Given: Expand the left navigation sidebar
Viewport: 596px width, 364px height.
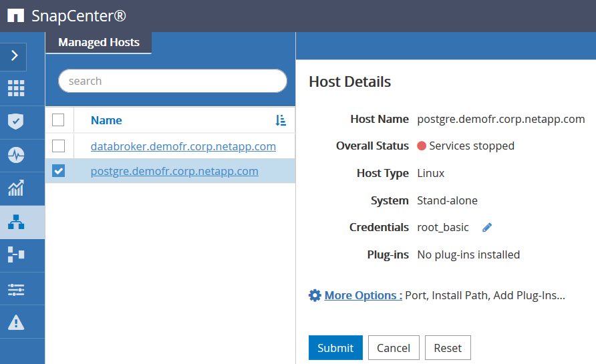Looking at the screenshot, I should click(x=14, y=57).
